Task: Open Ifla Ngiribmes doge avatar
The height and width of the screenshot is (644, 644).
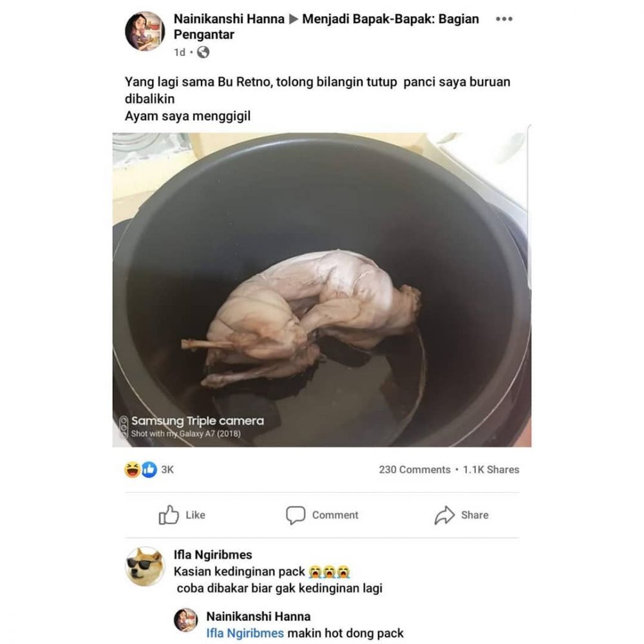Action: [x=145, y=566]
